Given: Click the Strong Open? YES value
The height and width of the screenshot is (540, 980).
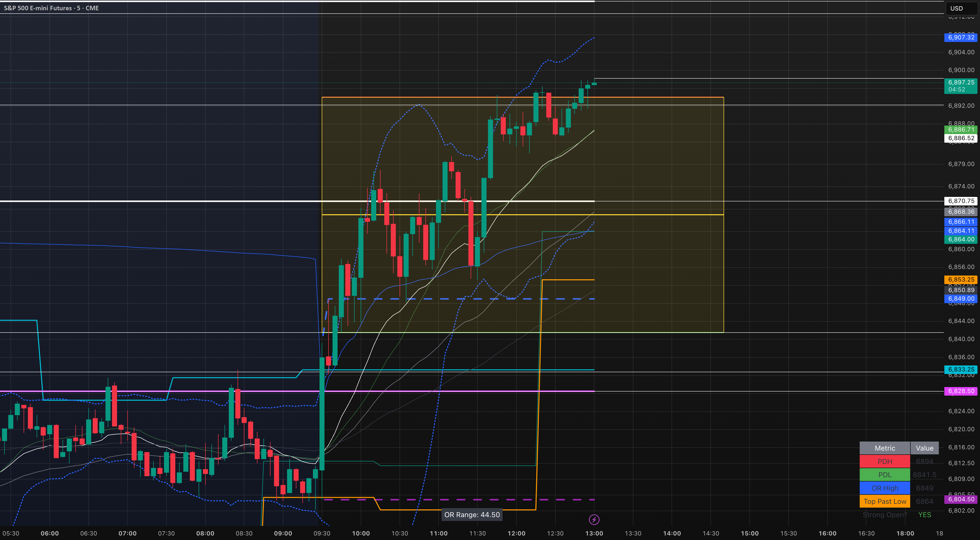Looking at the screenshot, I should point(924,515).
